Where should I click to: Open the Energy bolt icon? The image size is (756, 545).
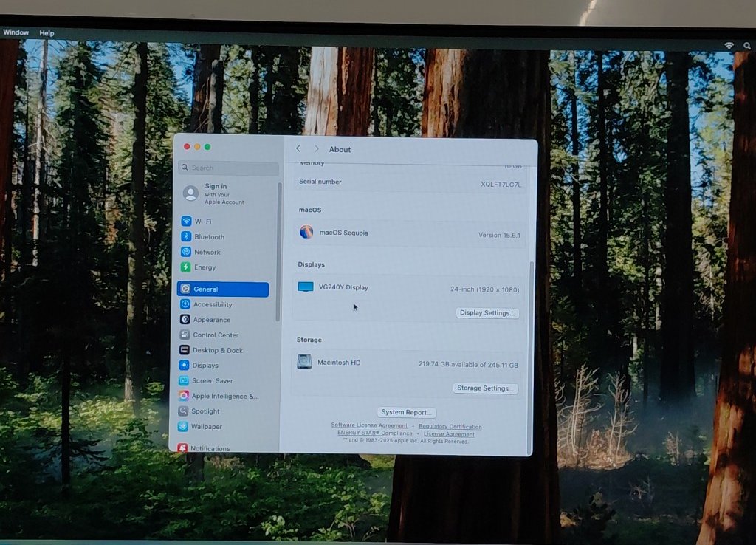pos(185,267)
